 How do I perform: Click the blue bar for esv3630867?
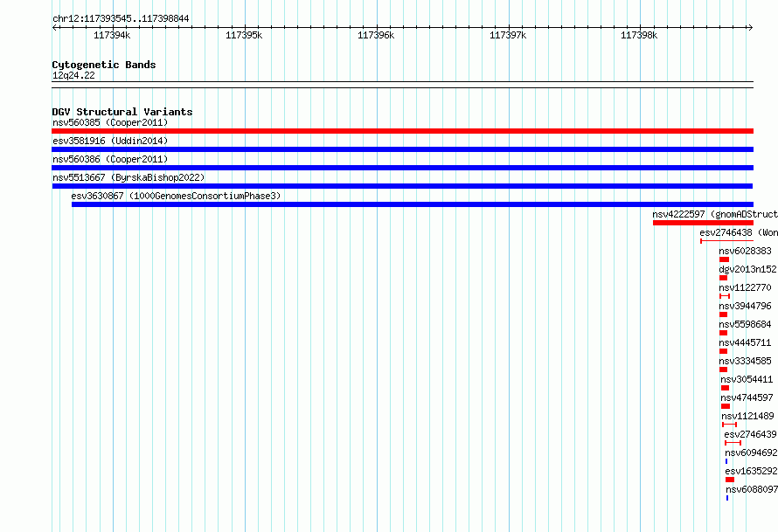pyautogui.click(x=413, y=204)
